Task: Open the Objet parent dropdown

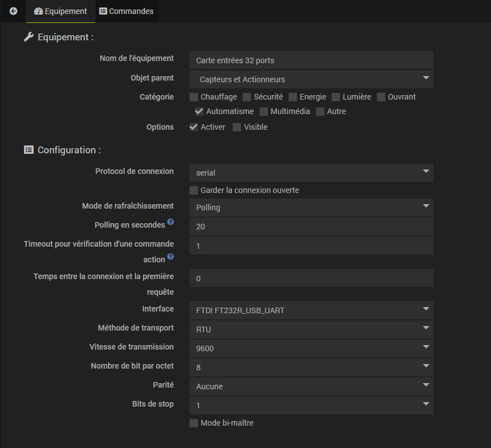Action: click(311, 79)
